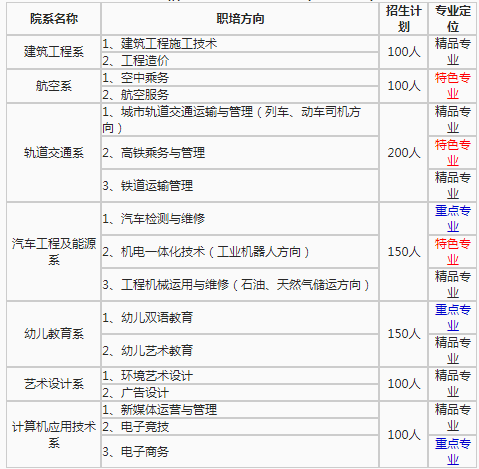The width and height of the screenshot is (479, 469).
Task: Open 特色专业 link beside 高铁乘务与管理
Action: point(452,152)
